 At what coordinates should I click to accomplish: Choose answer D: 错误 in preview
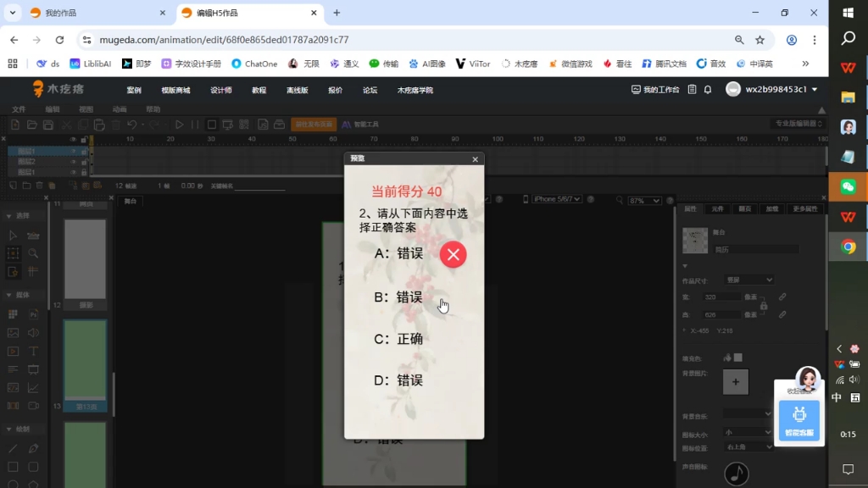pyautogui.click(x=398, y=380)
